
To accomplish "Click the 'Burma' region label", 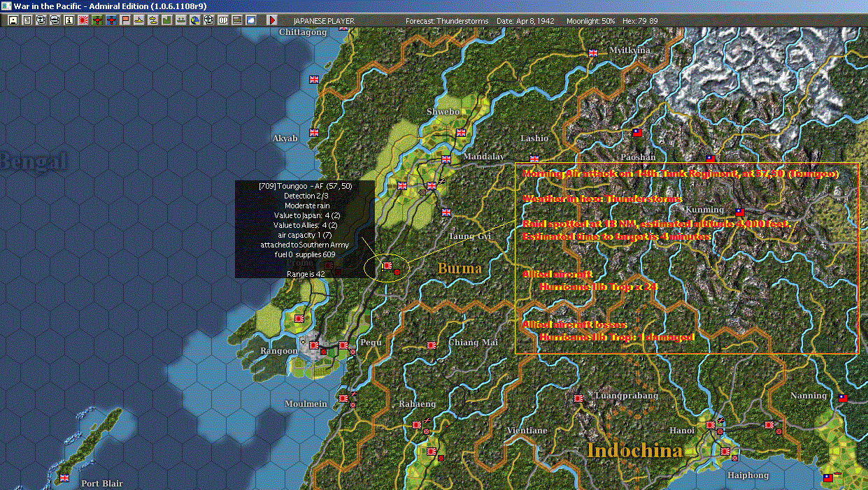I will pos(460,268).
